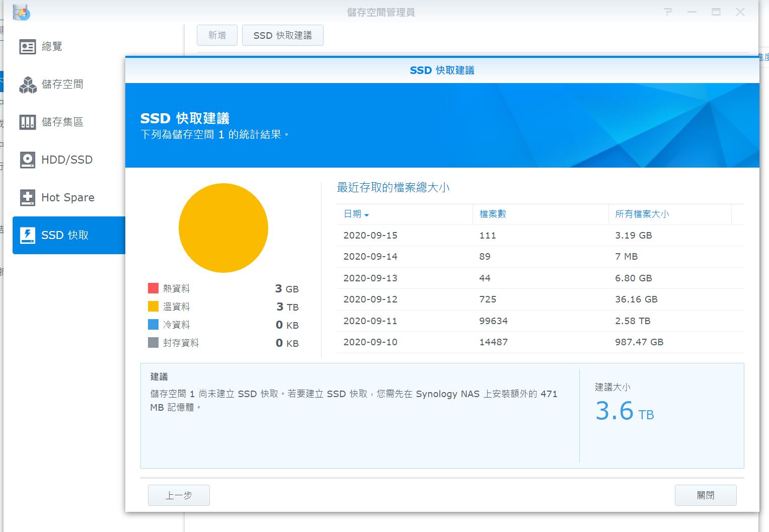Minimize the Storage Manager window
The image size is (769, 532).
[692, 12]
